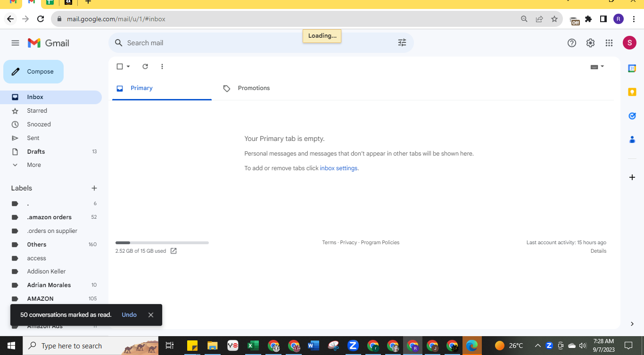Open the Windows Start menu
Viewport: 644px width, 355px height.
click(x=11, y=346)
